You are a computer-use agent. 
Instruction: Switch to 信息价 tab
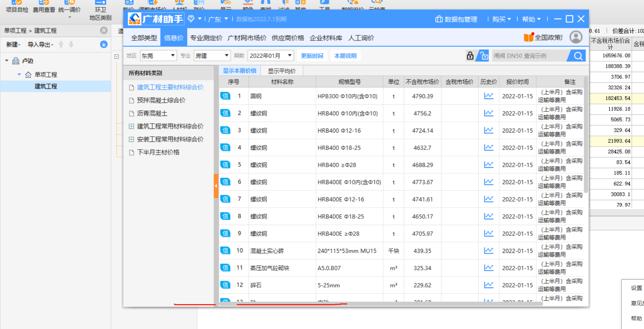174,38
